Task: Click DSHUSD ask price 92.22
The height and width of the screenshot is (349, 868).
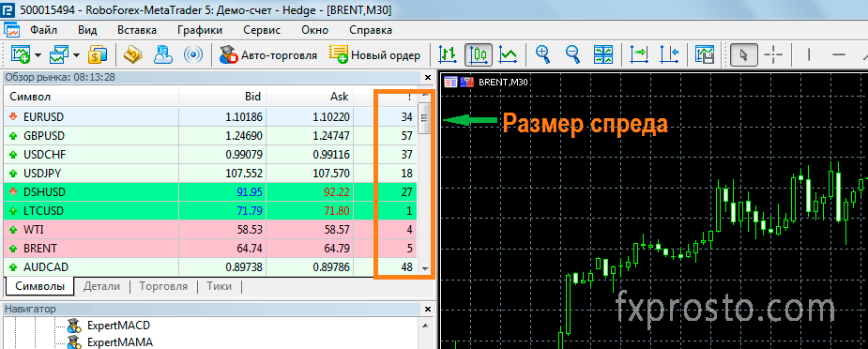Action: coord(336,192)
